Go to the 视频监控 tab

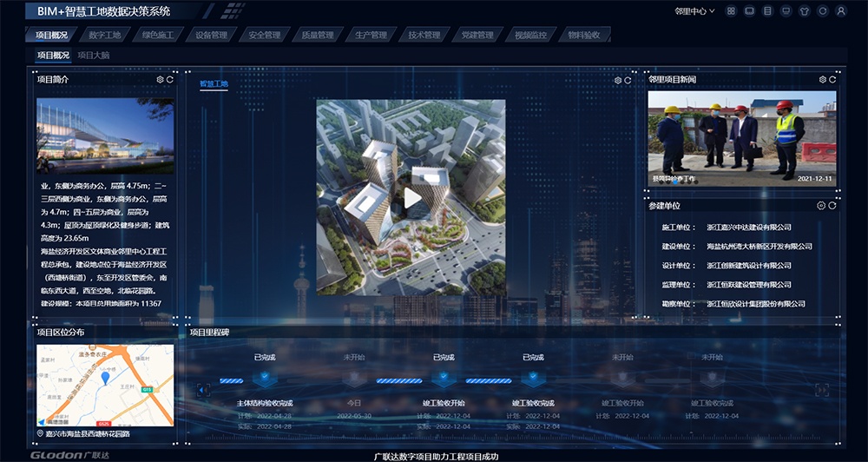point(530,36)
